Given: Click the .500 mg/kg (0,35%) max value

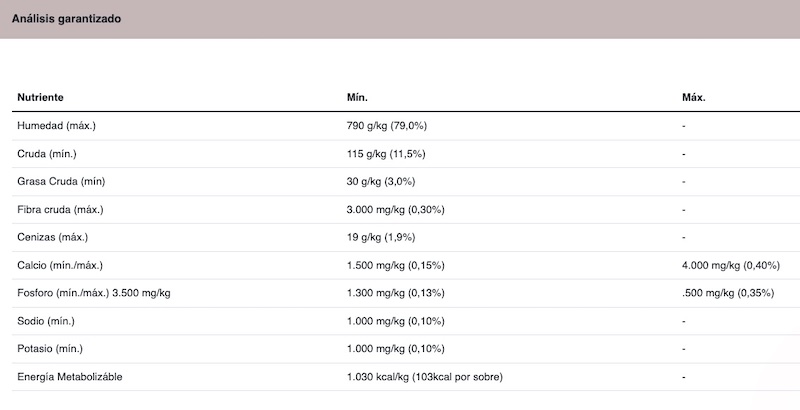Looking at the screenshot, I should [728, 293].
